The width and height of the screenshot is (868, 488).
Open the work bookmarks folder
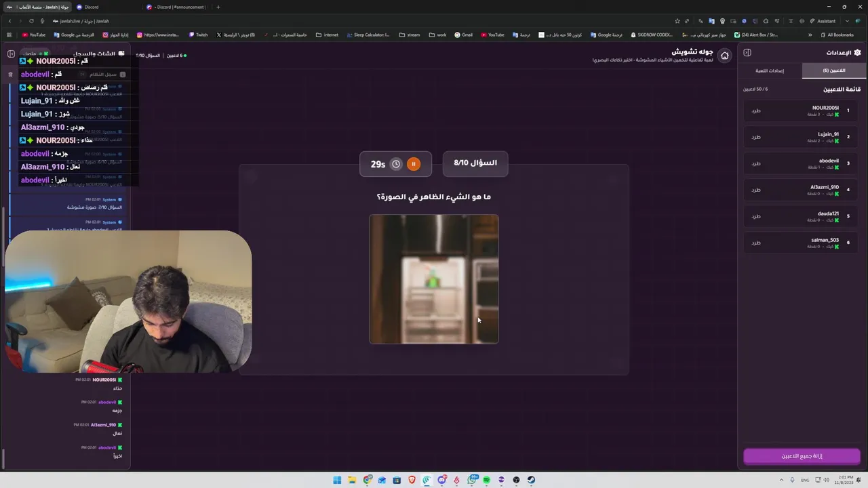point(437,35)
